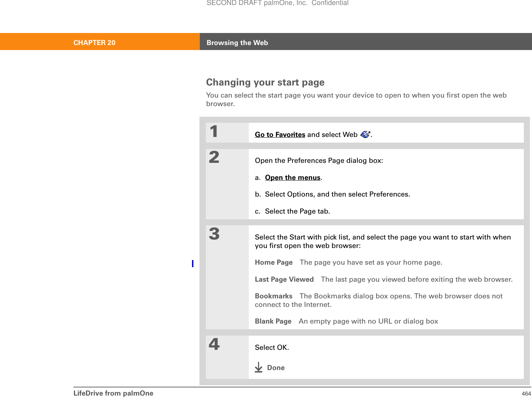Click 'Select Options, and then select Preferences.' step
Viewport: 532px width, 397px height.
338,194
